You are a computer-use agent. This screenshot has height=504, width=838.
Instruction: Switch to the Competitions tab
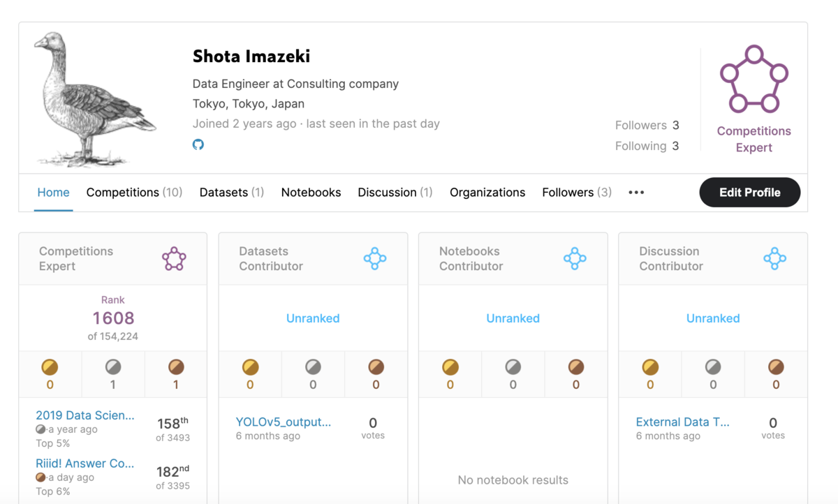134,193
